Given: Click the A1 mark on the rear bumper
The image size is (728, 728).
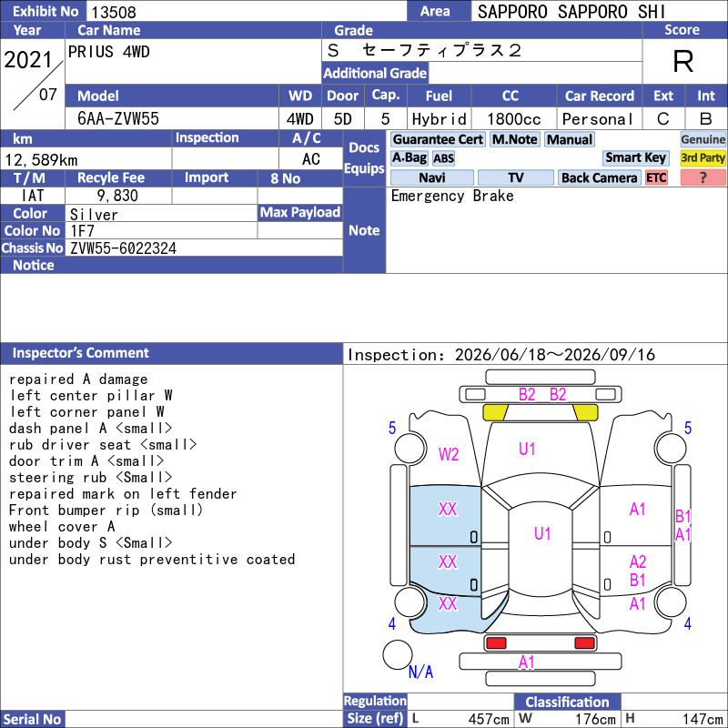Looking at the screenshot, I should coord(527,662).
